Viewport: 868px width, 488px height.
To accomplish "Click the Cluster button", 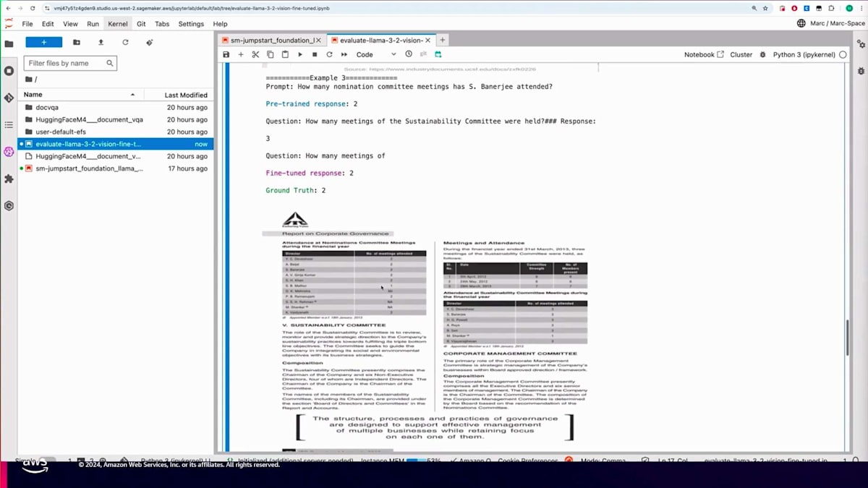I will tap(741, 54).
